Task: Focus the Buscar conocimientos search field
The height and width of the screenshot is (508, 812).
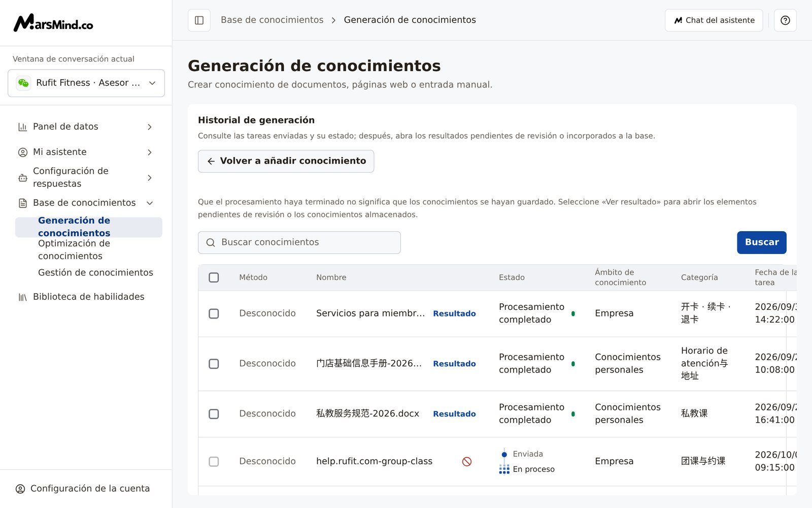Action: (x=299, y=242)
